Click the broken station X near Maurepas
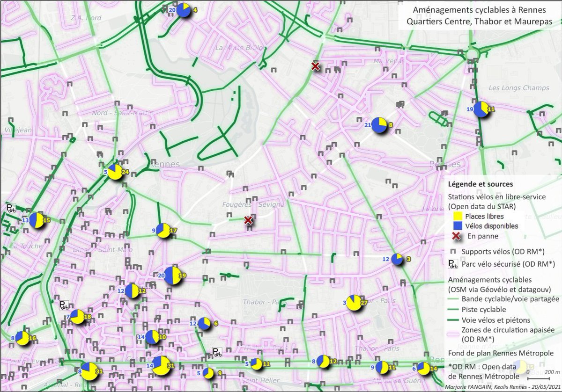This screenshot has height=392, width=562. click(316, 67)
